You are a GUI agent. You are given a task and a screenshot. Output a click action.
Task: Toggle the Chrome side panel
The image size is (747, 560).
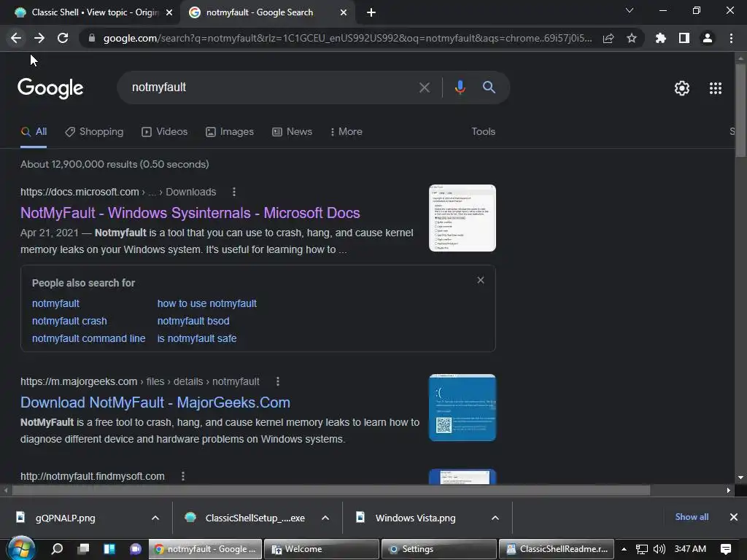[x=684, y=38]
